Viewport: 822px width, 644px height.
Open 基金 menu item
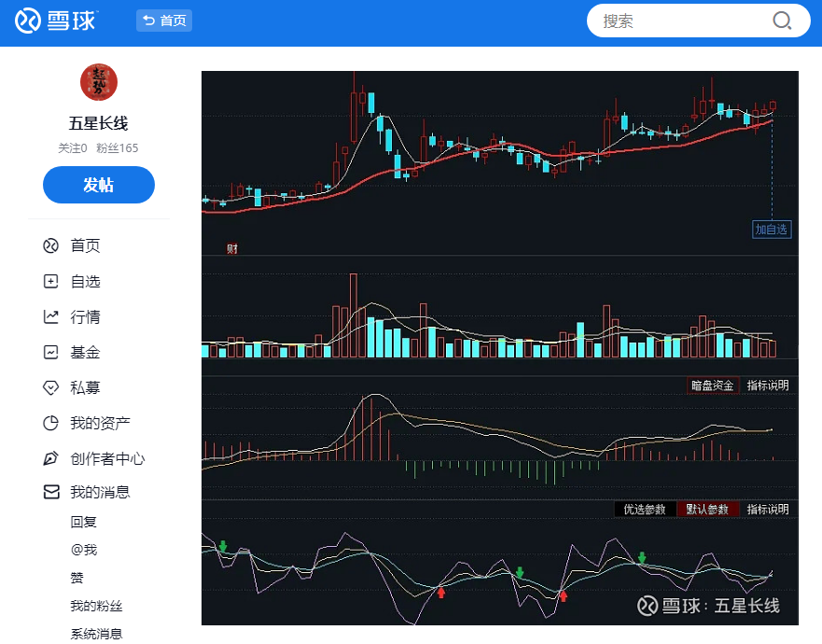85,352
